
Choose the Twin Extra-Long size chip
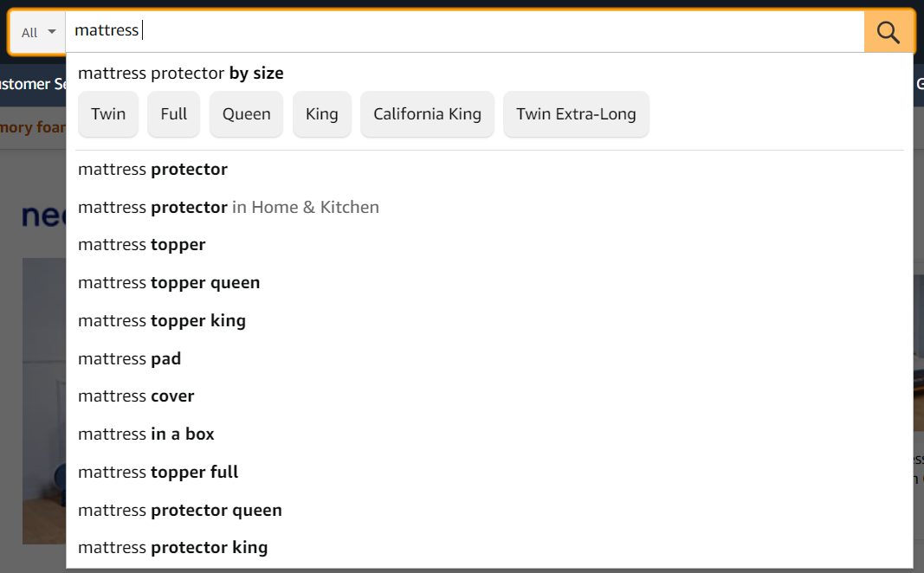(x=576, y=114)
